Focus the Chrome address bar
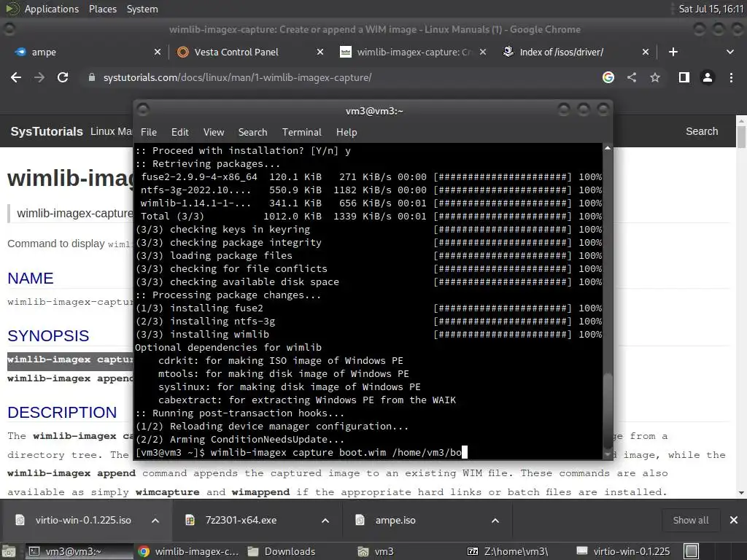 [343, 77]
